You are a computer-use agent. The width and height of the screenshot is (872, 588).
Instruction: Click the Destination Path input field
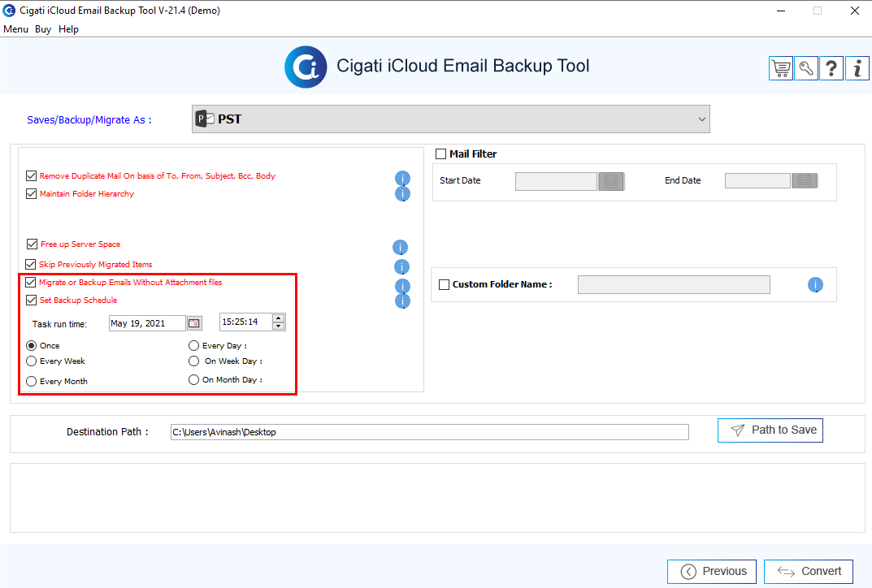click(x=429, y=432)
